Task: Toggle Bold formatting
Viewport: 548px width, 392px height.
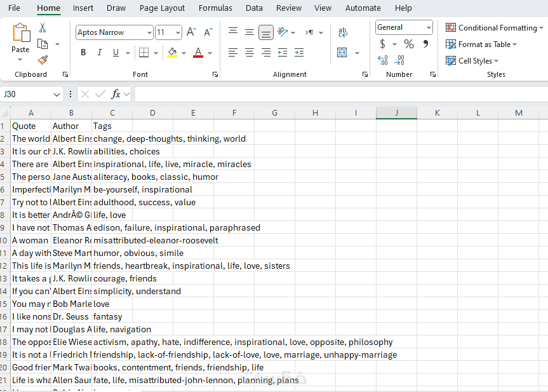Action: point(83,53)
